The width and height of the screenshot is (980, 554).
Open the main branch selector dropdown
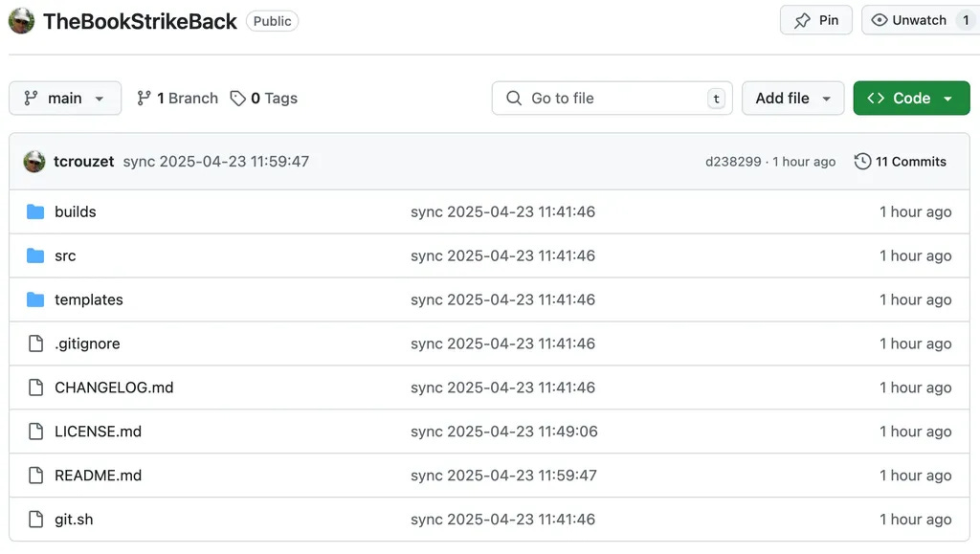coord(64,98)
